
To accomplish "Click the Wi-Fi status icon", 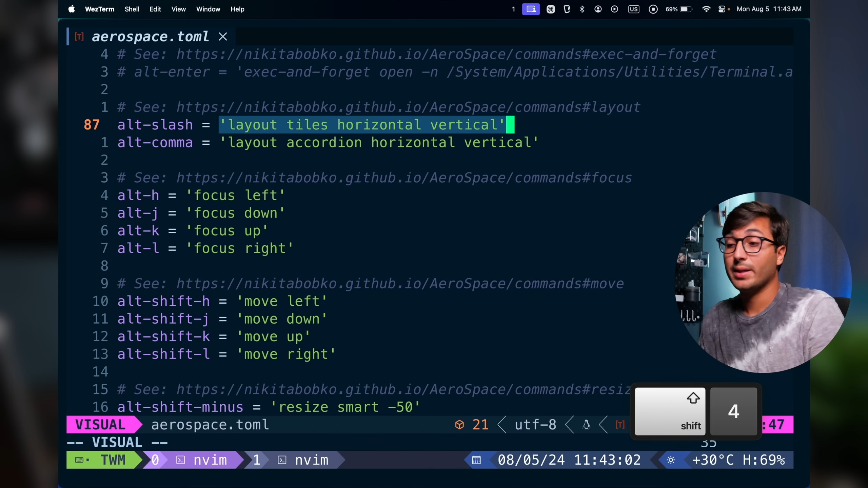I will click(706, 9).
